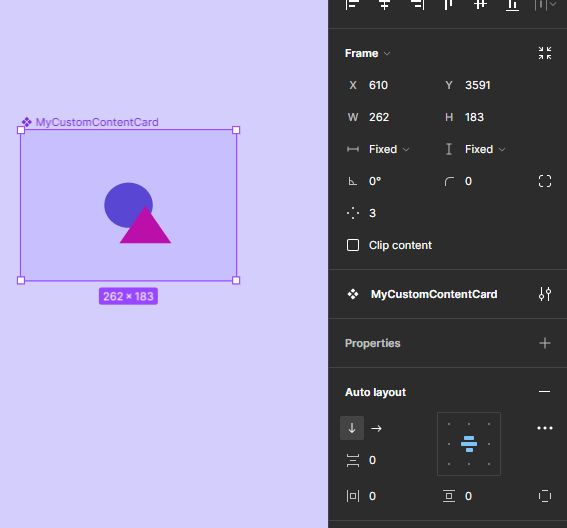Open independent corner radius settings
Screen dimensions: 567x528
point(545,181)
